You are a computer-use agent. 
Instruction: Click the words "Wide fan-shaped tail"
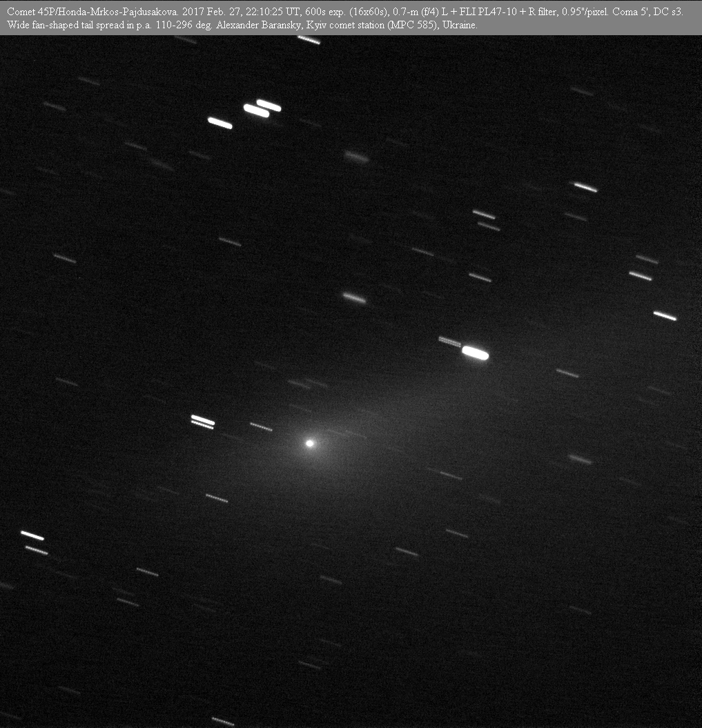coord(50,25)
